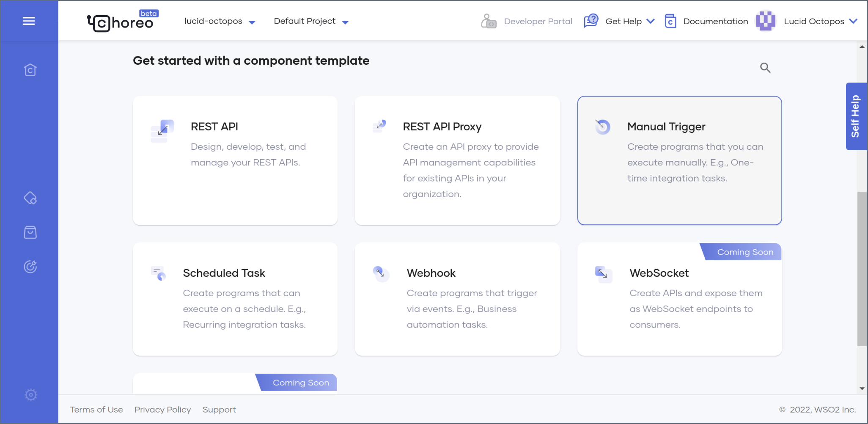The height and width of the screenshot is (424, 868).
Task: Click the scroll down arrow of scrollbar
Action: [862, 388]
